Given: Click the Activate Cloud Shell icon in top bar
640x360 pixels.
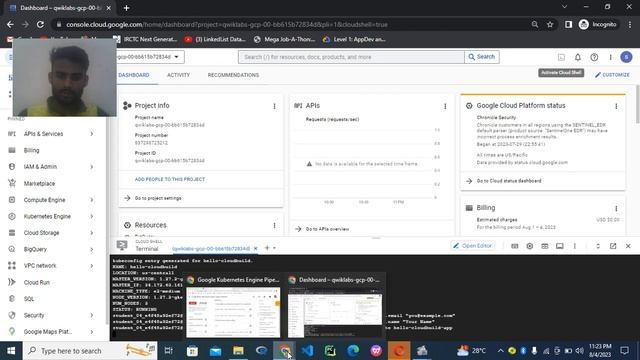Looking at the screenshot, I should coord(561,57).
